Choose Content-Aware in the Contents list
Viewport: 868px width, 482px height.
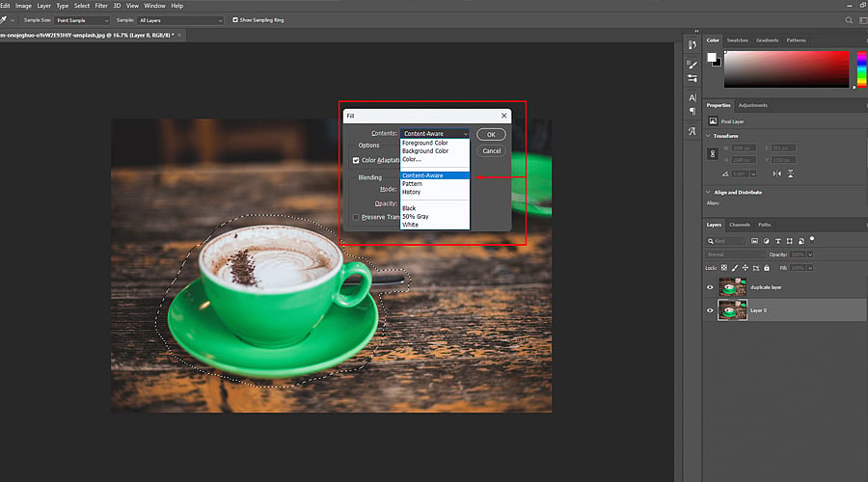point(435,175)
